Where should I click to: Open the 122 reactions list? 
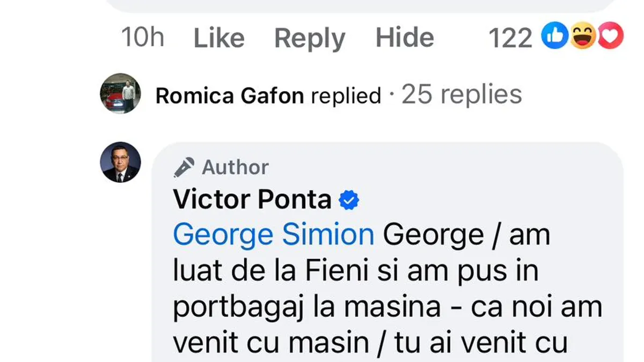(x=510, y=38)
